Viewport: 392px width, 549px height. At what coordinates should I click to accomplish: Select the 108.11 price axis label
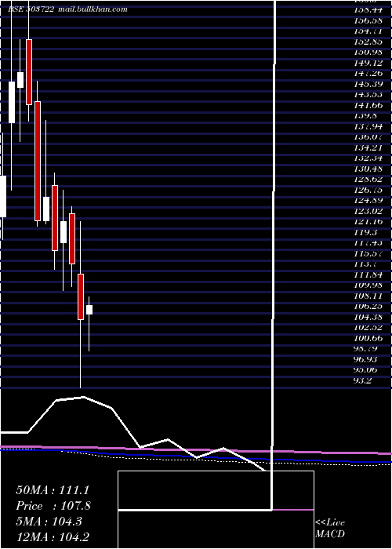click(368, 296)
